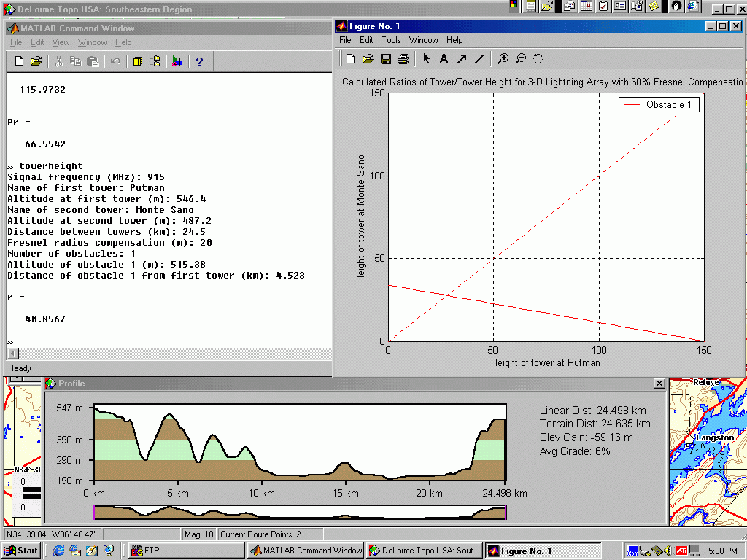Click the volume speaker tray icon
This screenshot has height=560, width=747.
[667, 551]
